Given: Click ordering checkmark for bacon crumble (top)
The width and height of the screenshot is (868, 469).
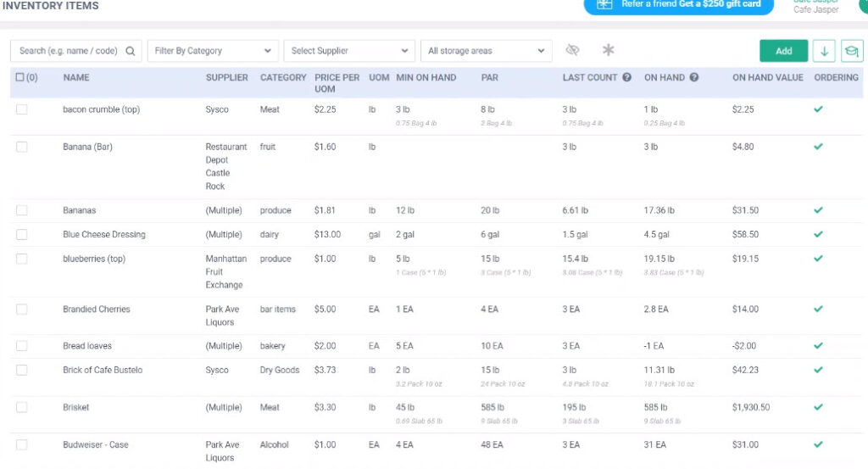Looking at the screenshot, I should (x=818, y=109).
